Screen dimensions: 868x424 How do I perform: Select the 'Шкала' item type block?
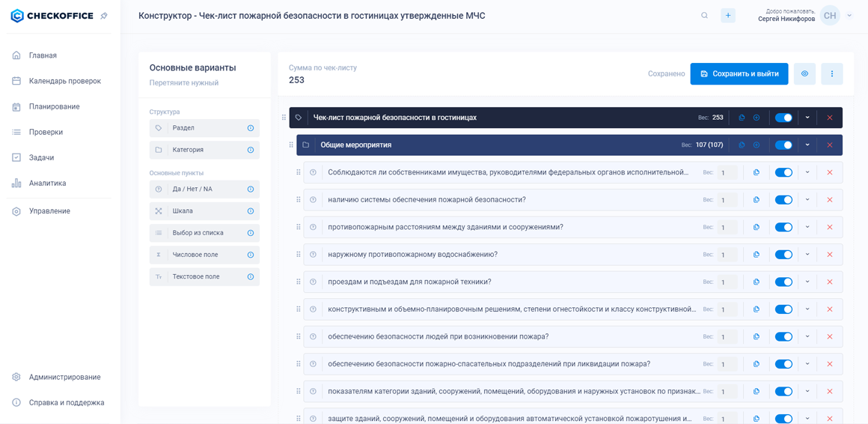(x=204, y=211)
